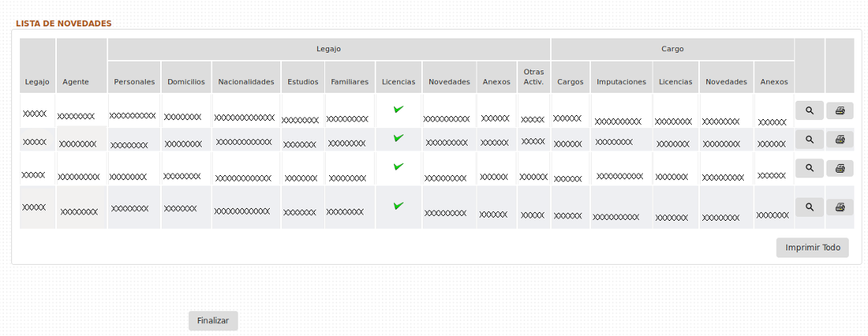
Task: Click the magnifier icon in the first row
Action: 809,110
